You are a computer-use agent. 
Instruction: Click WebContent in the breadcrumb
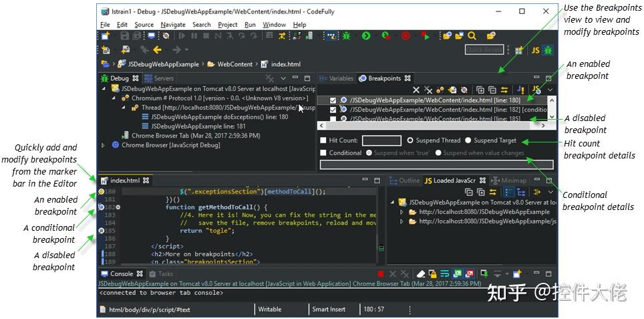(x=235, y=64)
